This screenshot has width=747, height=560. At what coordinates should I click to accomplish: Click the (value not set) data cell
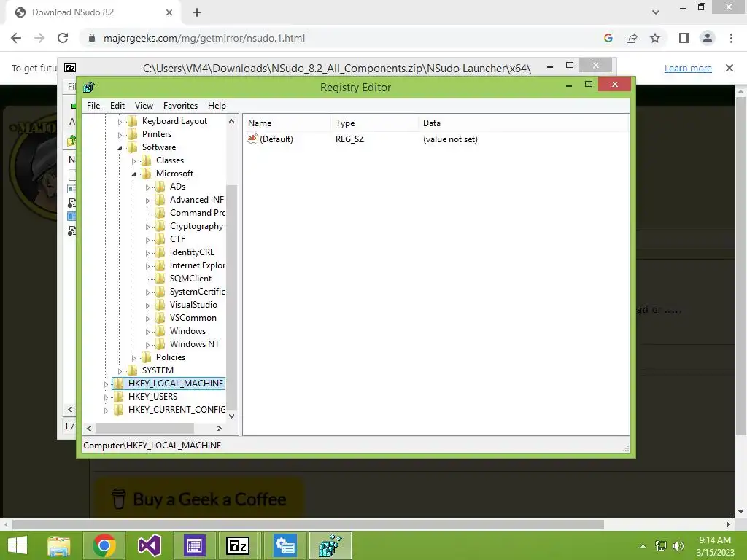450,139
